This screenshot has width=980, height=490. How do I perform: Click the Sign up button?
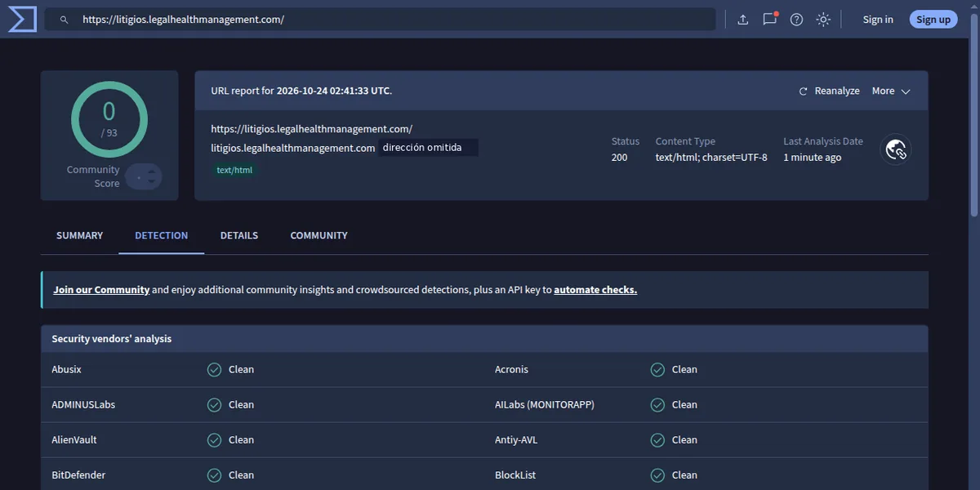coord(933,20)
